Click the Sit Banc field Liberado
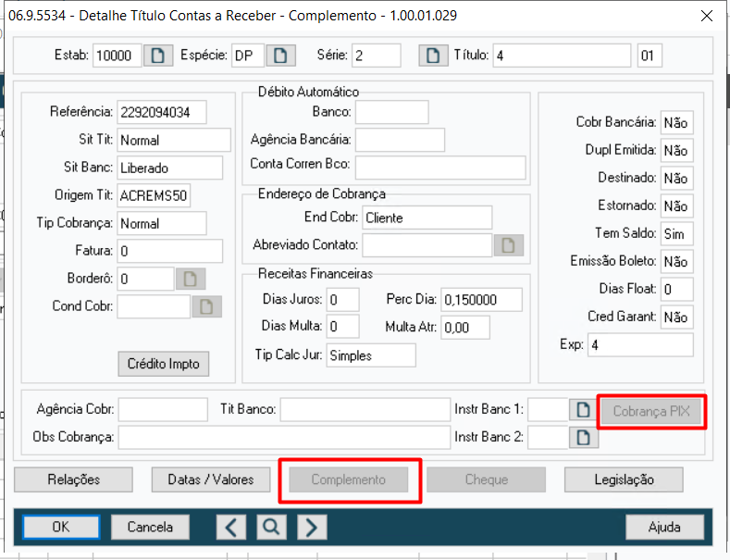Viewport: 730px width, 560px height. [x=170, y=168]
